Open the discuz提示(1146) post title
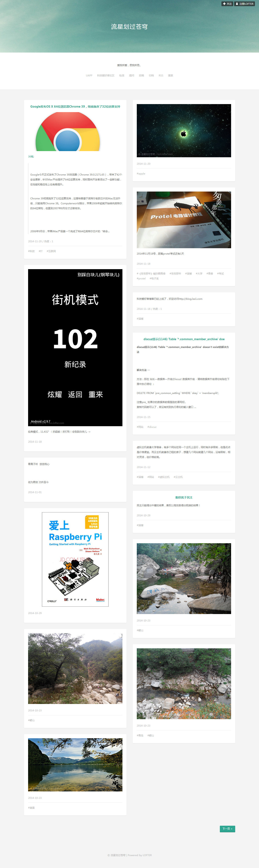The image size is (259, 868). pyautogui.click(x=184, y=339)
